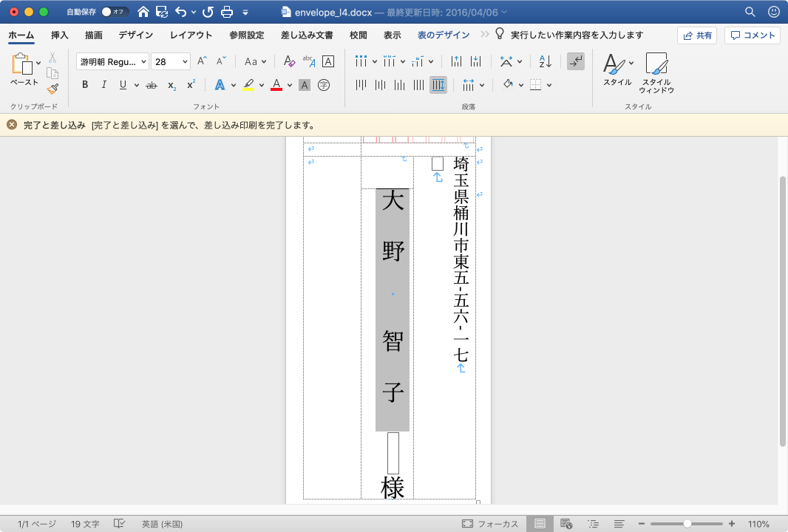
Task: Decrease font size with A-down icon
Action: [221, 61]
